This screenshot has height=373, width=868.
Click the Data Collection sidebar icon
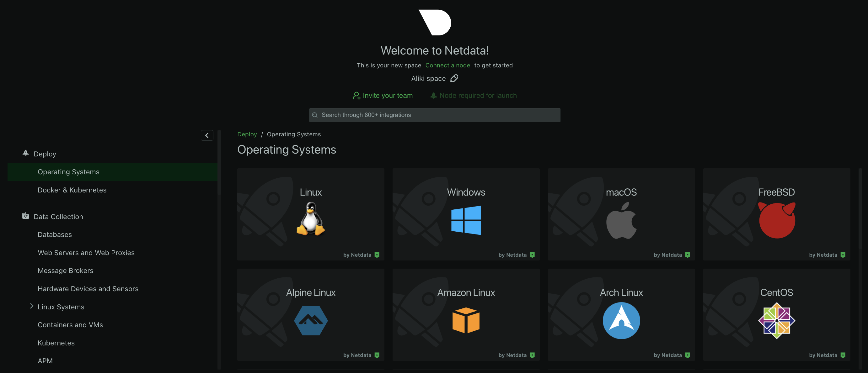click(x=25, y=216)
